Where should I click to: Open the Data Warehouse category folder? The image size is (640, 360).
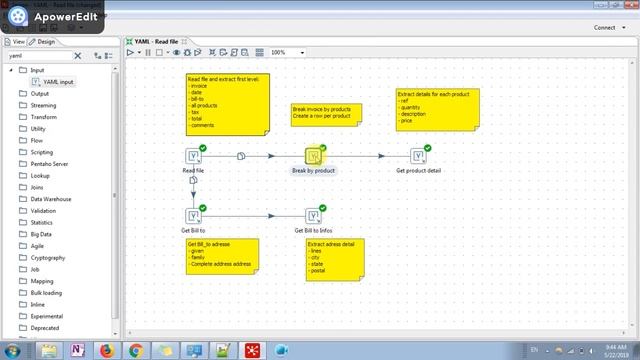[x=45, y=199]
